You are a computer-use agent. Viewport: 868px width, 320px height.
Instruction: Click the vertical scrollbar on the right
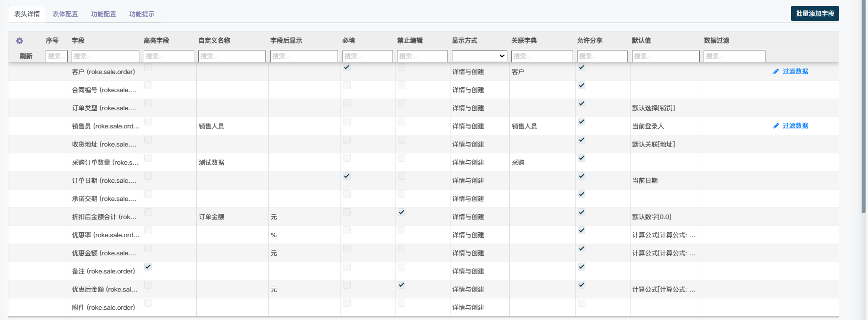tap(864, 108)
